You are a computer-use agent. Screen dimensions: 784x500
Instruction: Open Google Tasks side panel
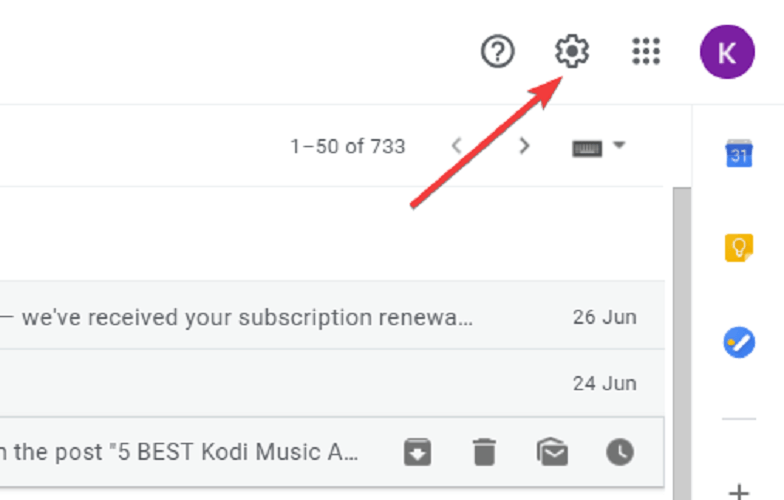[739, 342]
